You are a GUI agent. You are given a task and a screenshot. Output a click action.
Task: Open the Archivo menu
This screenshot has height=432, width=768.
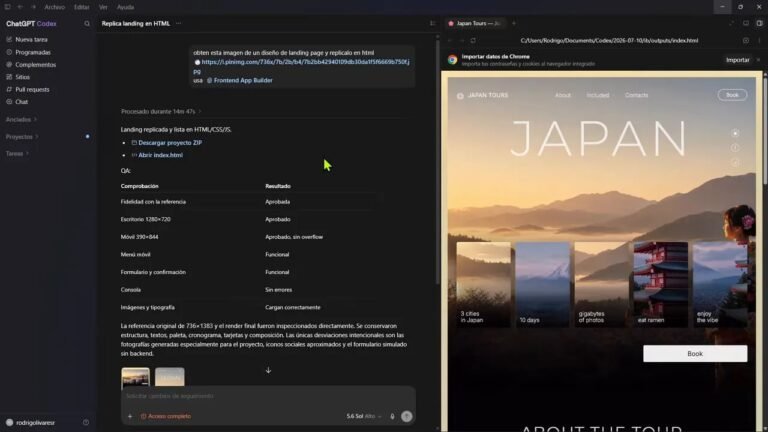pos(54,7)
